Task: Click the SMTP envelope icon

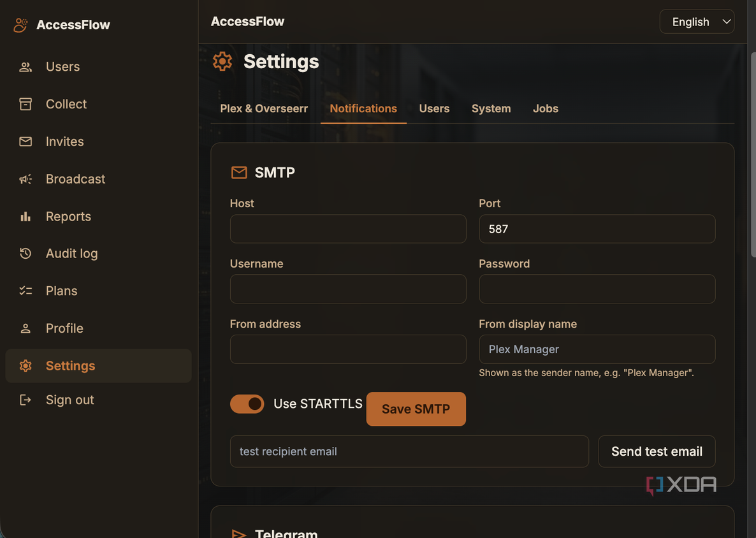Action: [x=239, y=173]
